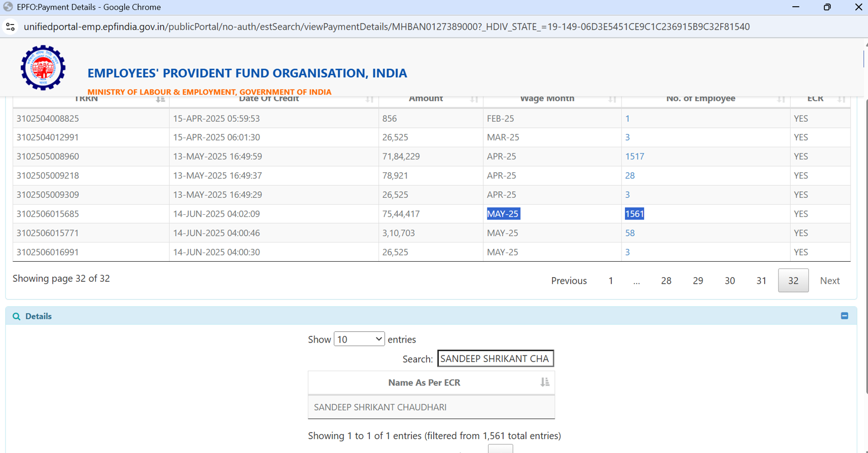
Task: Sort by Amount column icon
Action: tap(474, 99)
